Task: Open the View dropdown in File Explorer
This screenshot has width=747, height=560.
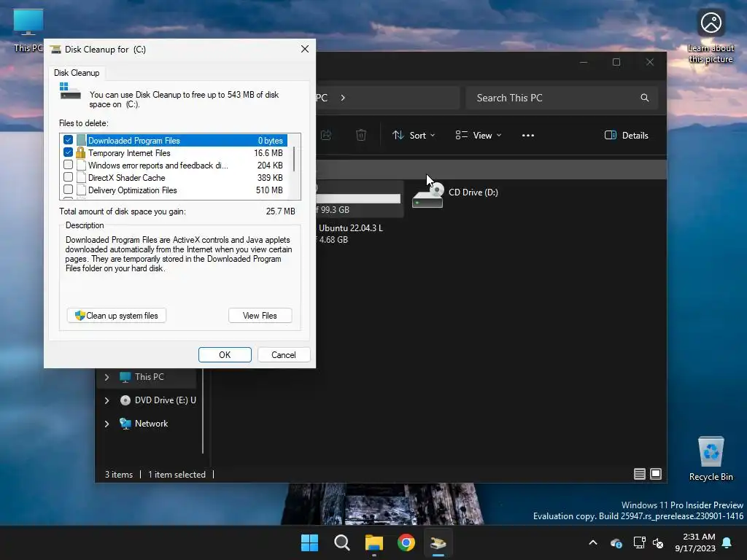Action: coord(479,135)
